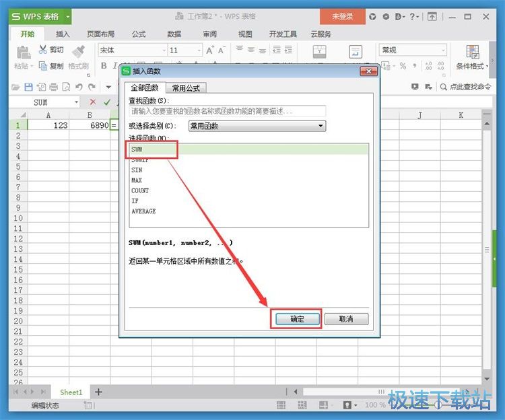505x420 pixels.
Task: Add a new sheet with plus icon
Action: click(98, 392)
